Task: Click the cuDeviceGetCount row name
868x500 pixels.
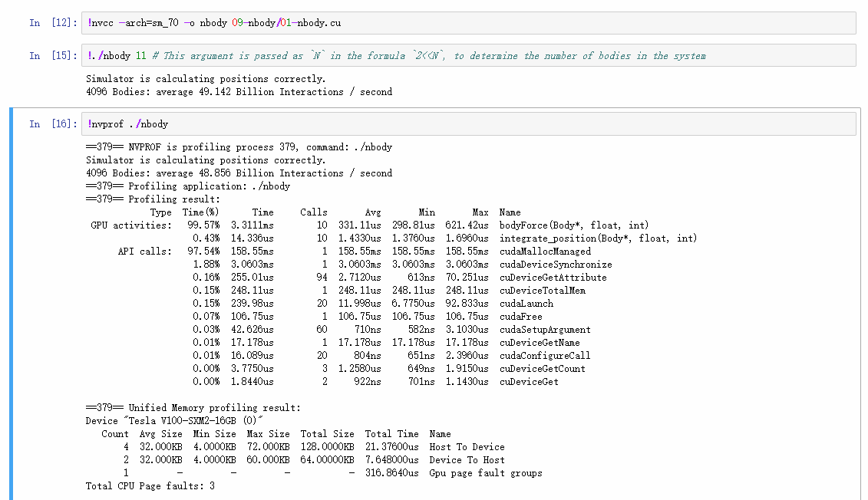Action: [542, 369]
